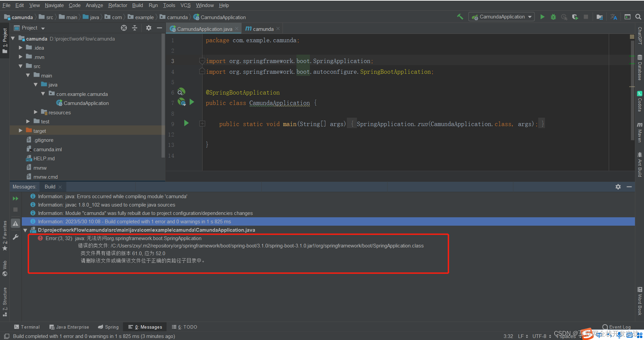
Task: Toggle the Codota side tab
Action: coord(640,101)
